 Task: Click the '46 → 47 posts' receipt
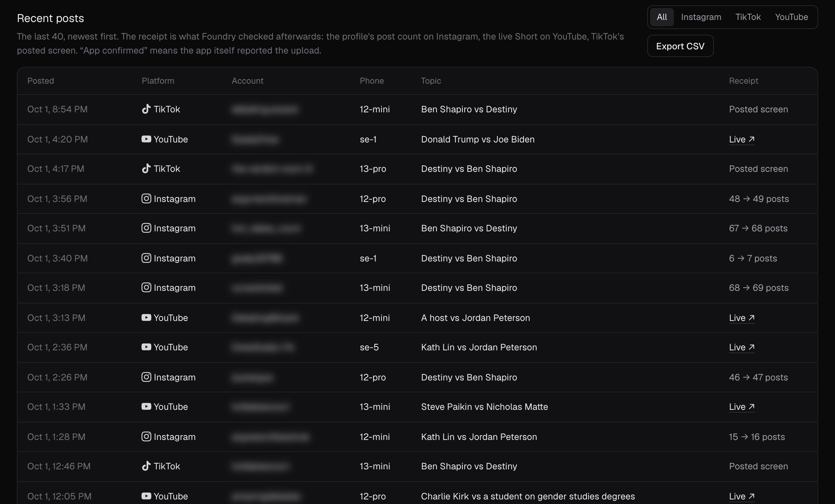(x=758, y=377)
